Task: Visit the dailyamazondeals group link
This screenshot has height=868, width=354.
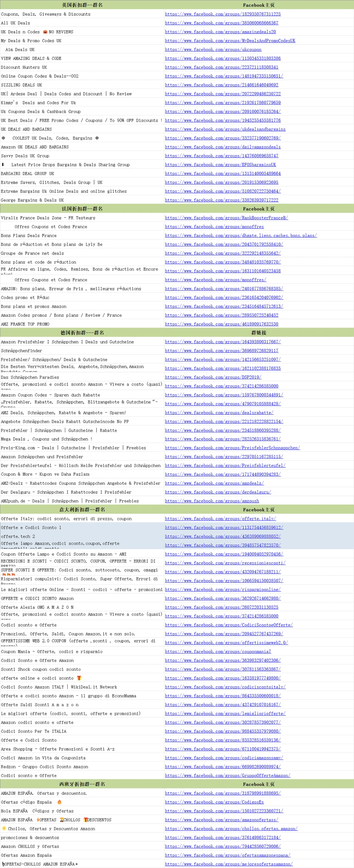Action: point(223,147)
